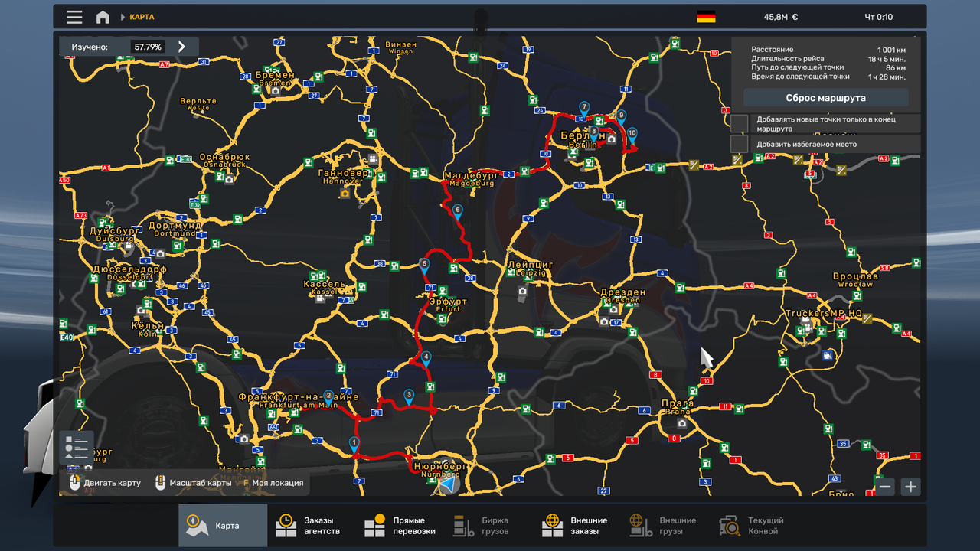Zoom in the map with plus button
This screenshot has width=980, height=551.
point(910,486)
